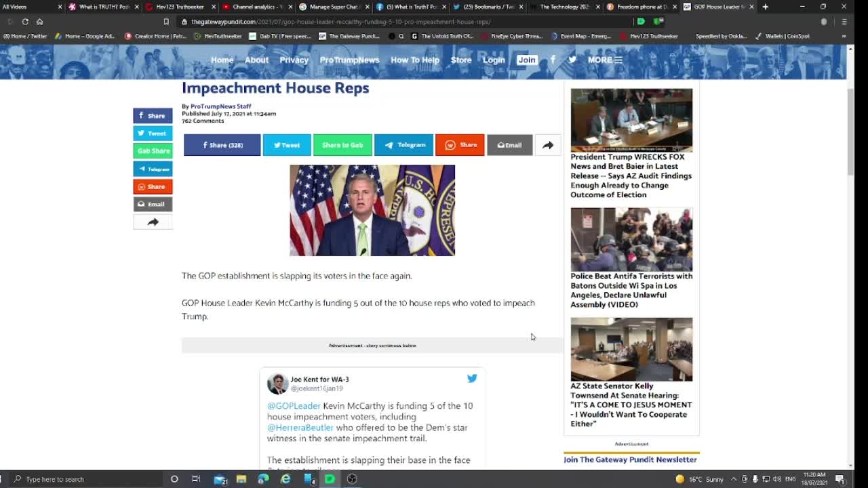Click the Login link
Screen dimensions: 868x488
pyautogui.click(x=494, y=60)
